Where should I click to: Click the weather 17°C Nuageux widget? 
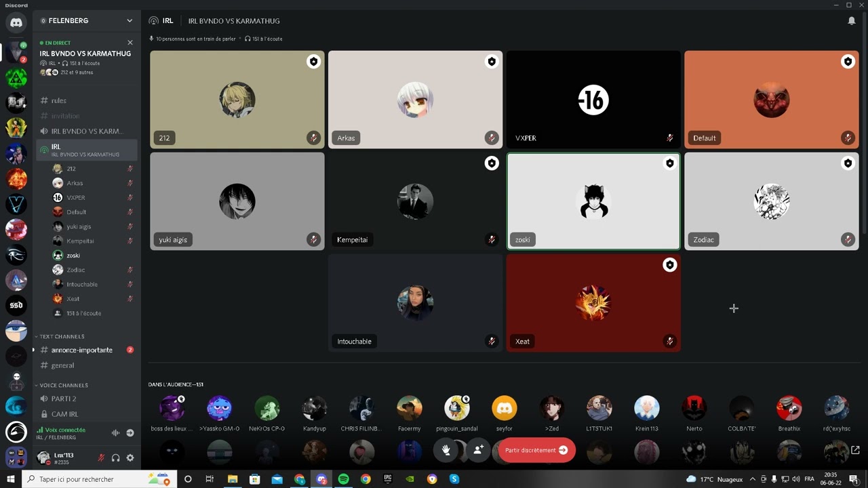[x=714, y=479]
